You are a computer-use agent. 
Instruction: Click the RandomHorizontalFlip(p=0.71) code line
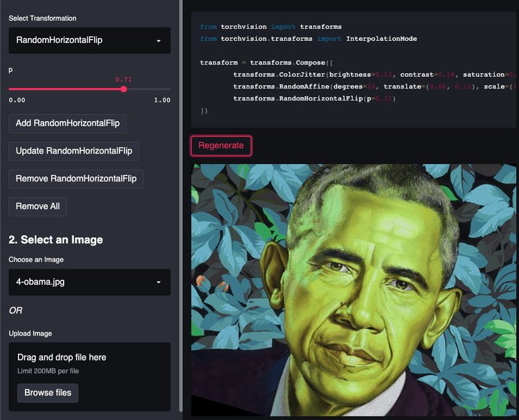(314, 98)
